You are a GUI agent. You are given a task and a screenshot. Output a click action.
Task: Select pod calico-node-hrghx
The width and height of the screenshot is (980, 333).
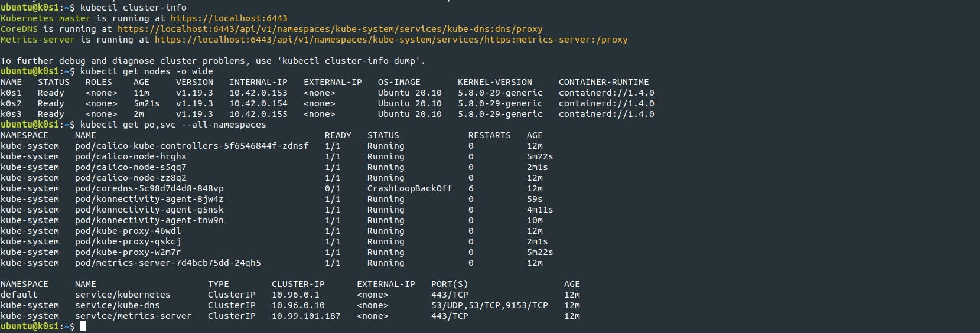click(x=131, y=156)
